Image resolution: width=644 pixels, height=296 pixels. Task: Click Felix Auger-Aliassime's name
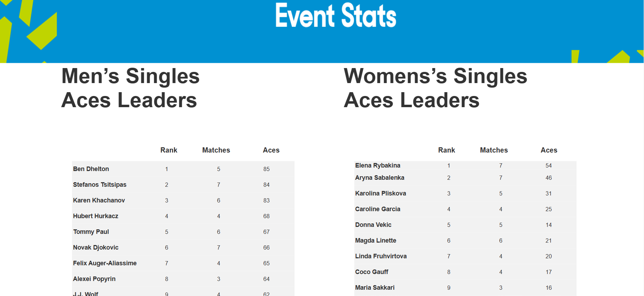tap(105, 263)
